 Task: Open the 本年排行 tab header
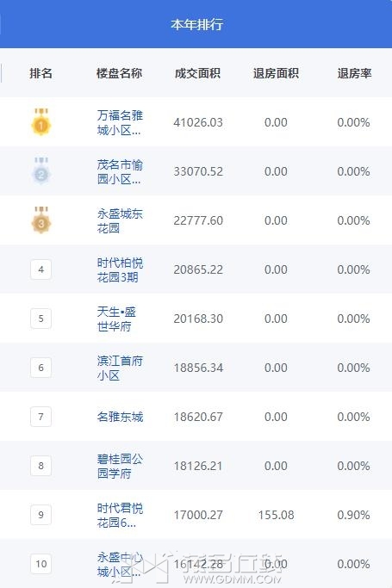[196, 24]
